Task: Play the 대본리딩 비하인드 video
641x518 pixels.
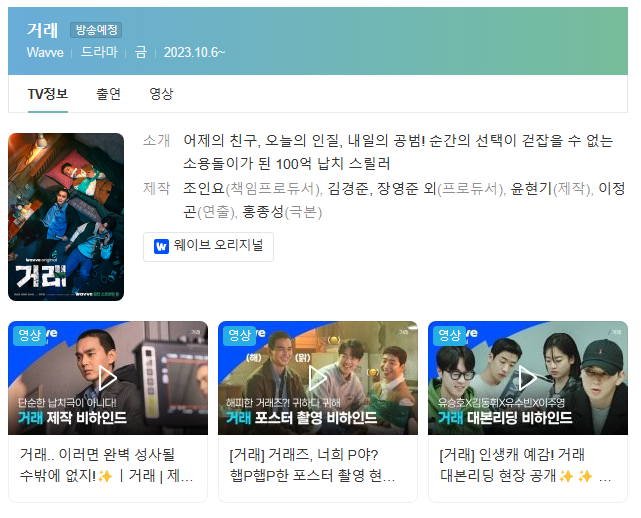Action: point(528,378)
